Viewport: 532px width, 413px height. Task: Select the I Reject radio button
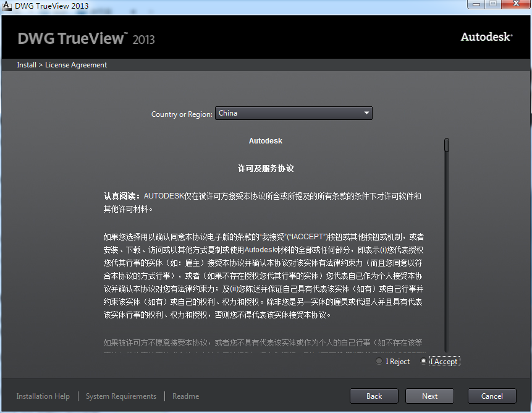pyautogui.click(x=379, y=361)
